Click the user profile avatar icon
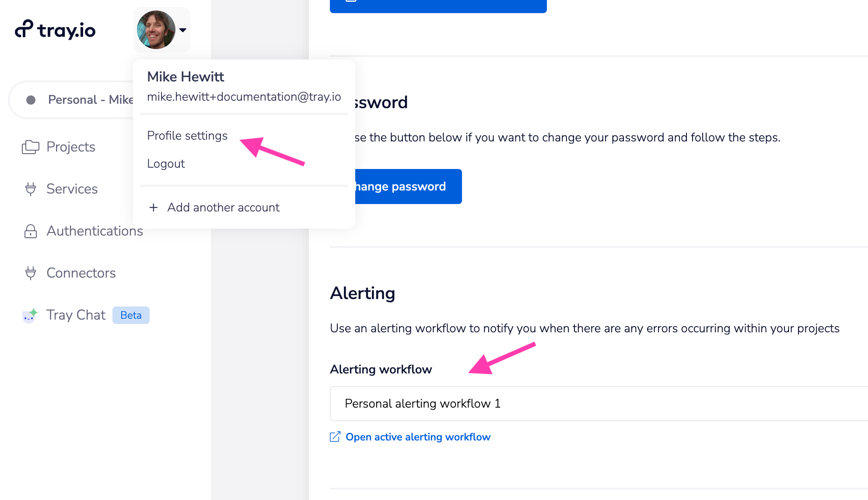 coord(156,29)
